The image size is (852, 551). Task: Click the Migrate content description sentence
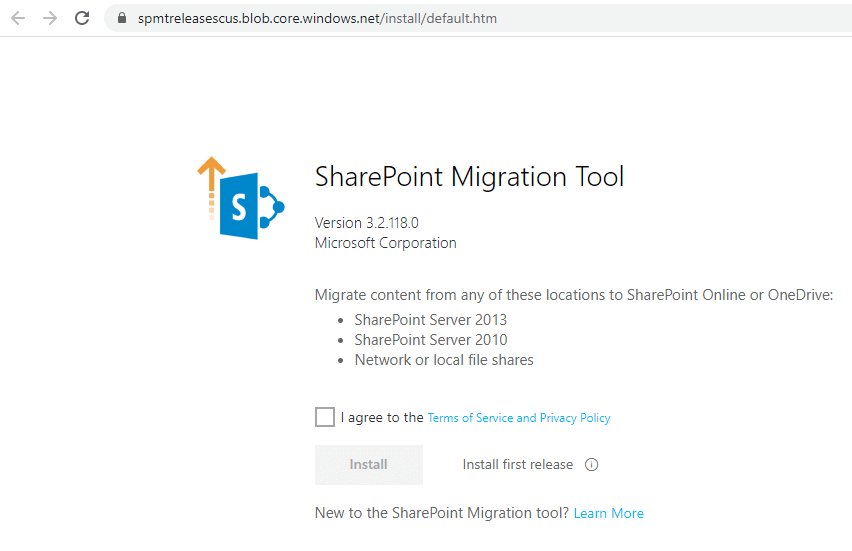click(574, 295)
